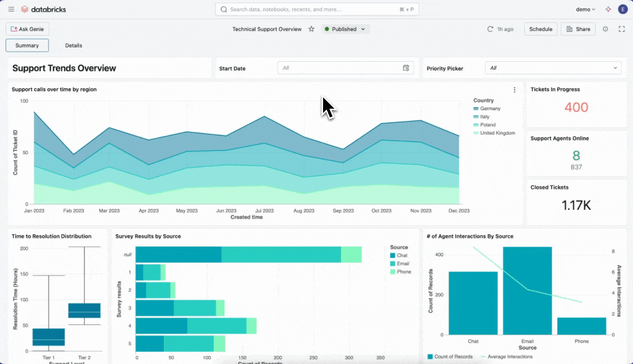
Task: Open the dashboard info icon
Action: click(x=605, y=29)
